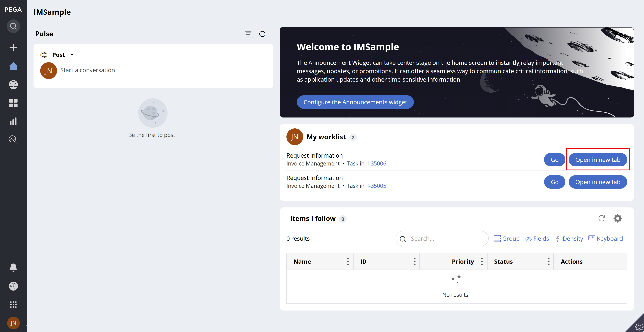Image resolution: width=644 pixels, height=332 pixels.
Task: Click Go for task I-35006
Action: tap(554, 160)
